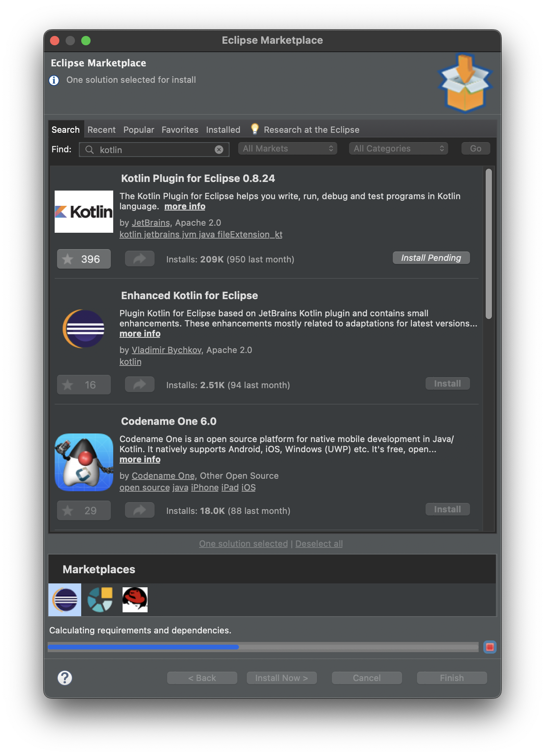Star the Kotlin Plugin with 396 favorites
Viewport: 545px width, 756px height.
84,259
